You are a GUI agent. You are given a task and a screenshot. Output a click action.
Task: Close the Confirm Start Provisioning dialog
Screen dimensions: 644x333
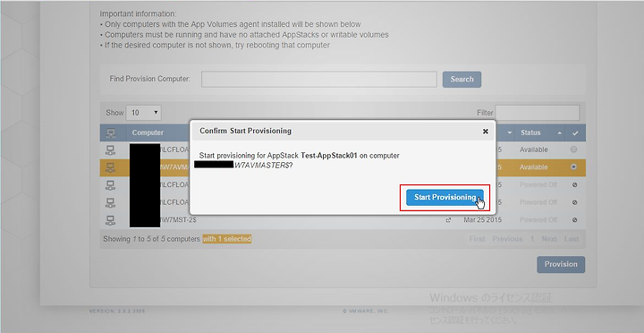[x=486, y=132]
